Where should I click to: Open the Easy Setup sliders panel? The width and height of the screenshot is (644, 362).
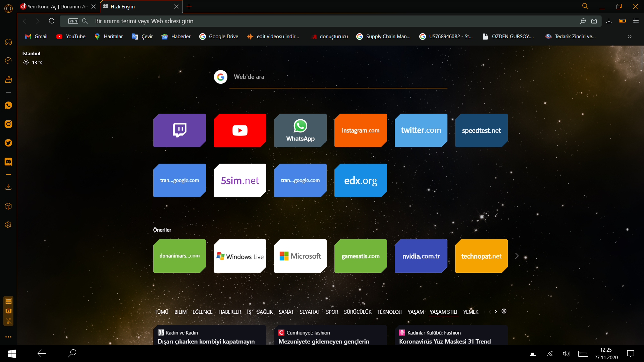click(636, 21)
